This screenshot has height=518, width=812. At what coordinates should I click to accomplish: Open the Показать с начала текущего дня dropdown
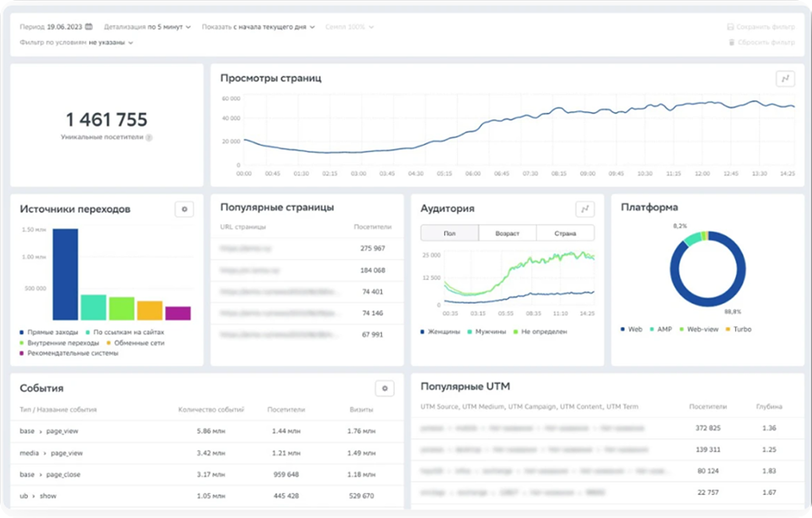coord(258,27)
